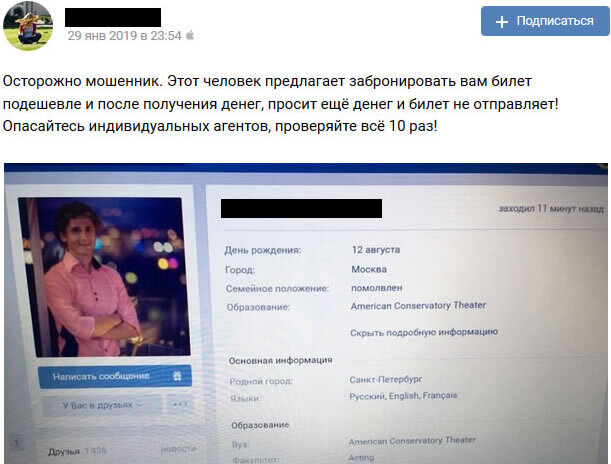This screenshot has width=611, height=464.
Task: Click the Apple device icon by the timestamp
Action: [x=190, y=35]
